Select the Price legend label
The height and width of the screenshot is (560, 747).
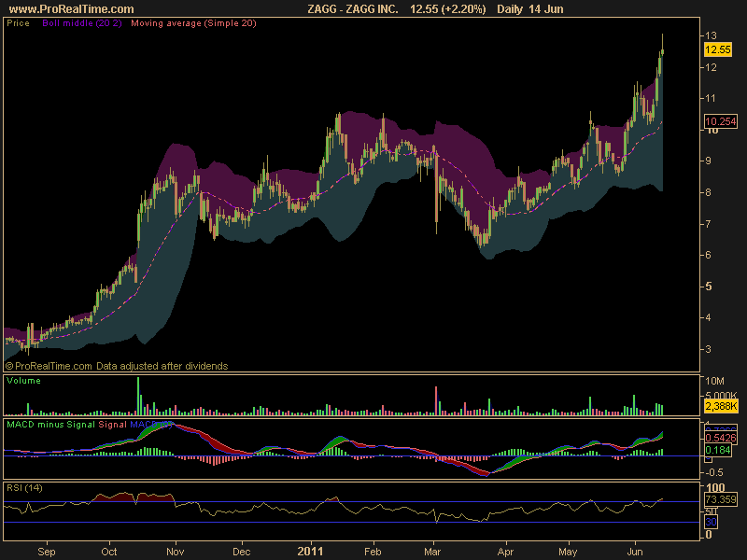coord(18,22)
